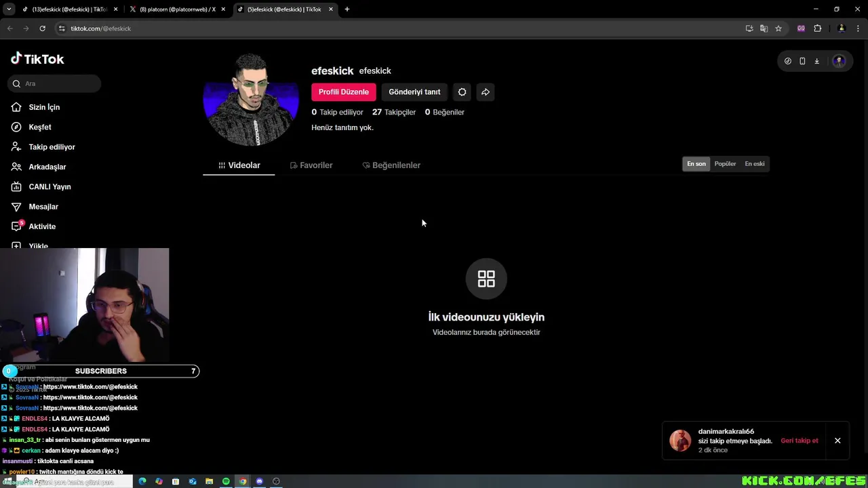Click the TikTok coin icon in top pill
868x488 pixels.
787,61
